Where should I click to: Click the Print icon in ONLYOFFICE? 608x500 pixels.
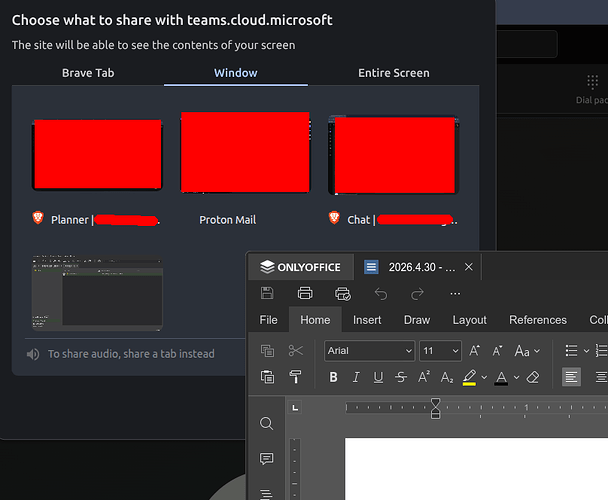[x=305, y=293]
